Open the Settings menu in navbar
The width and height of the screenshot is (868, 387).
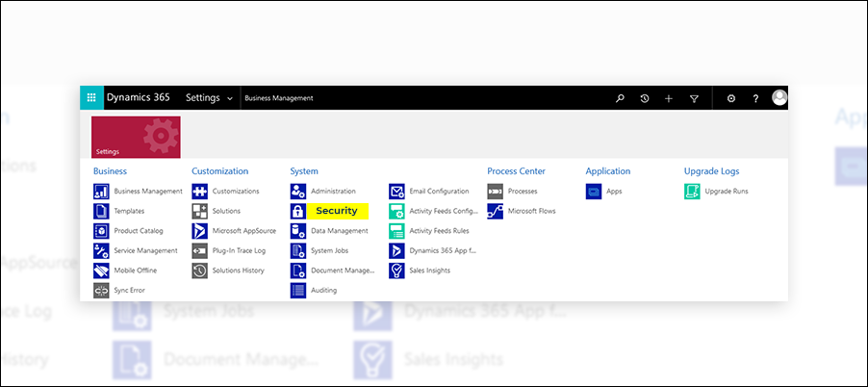click(x=203, y=98)
